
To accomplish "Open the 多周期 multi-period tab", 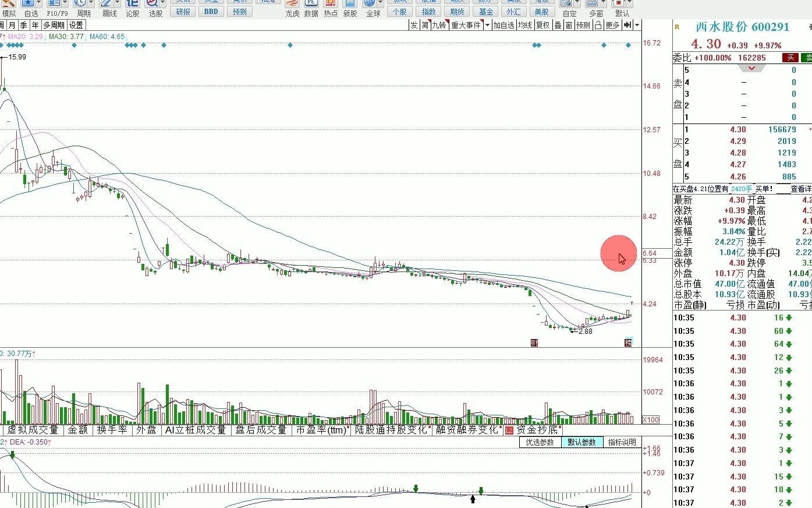I will [54, 25].
